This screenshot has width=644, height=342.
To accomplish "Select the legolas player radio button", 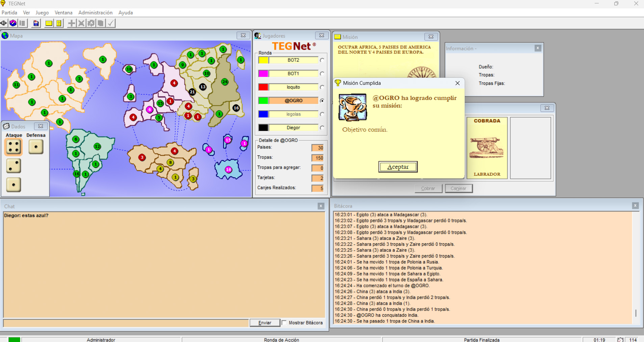I will click(x=322, y=114).
